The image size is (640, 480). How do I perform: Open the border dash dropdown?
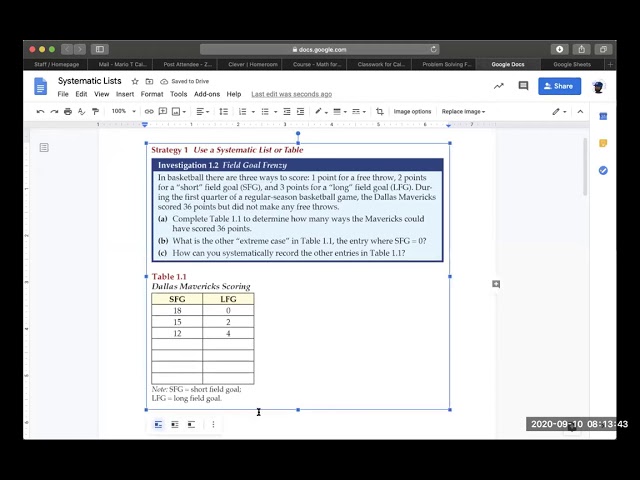(359, 111)
